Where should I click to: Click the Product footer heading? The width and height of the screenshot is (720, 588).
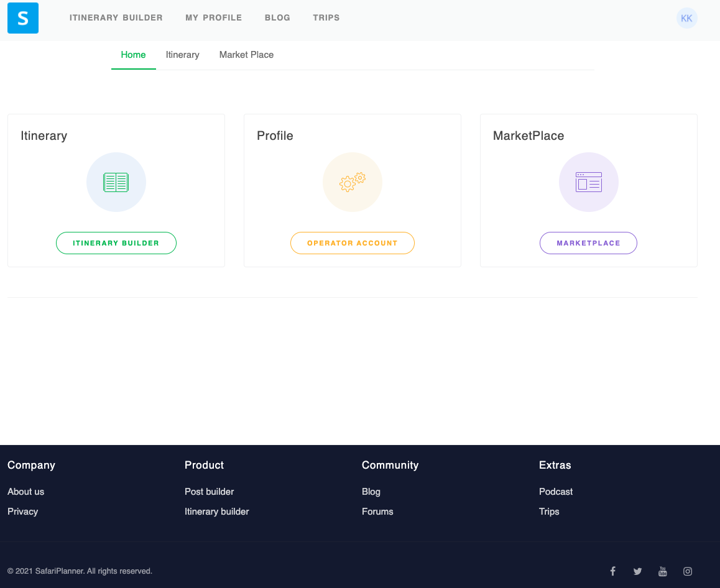click(x=205, y=465)
